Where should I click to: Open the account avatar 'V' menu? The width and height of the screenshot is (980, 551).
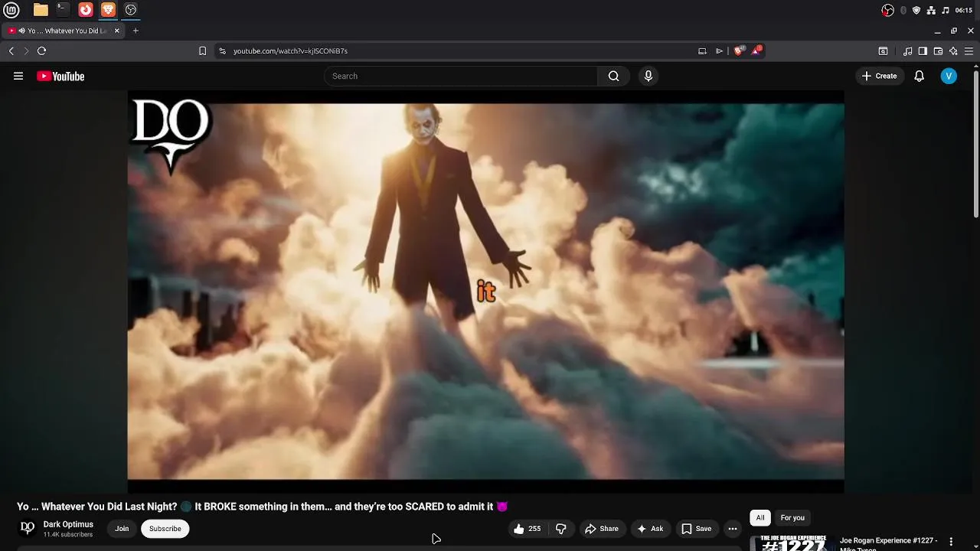[x=949, y=76]
